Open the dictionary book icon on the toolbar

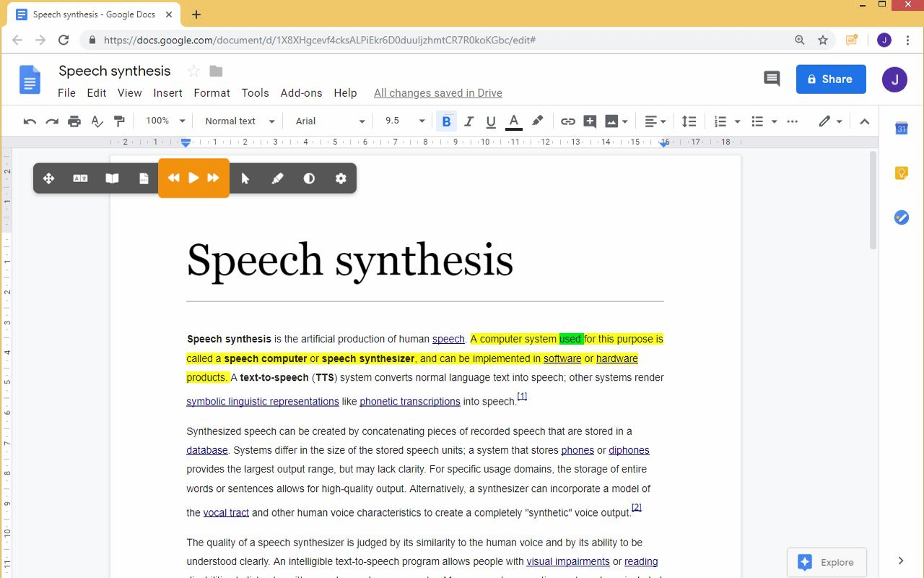point(112,178)
